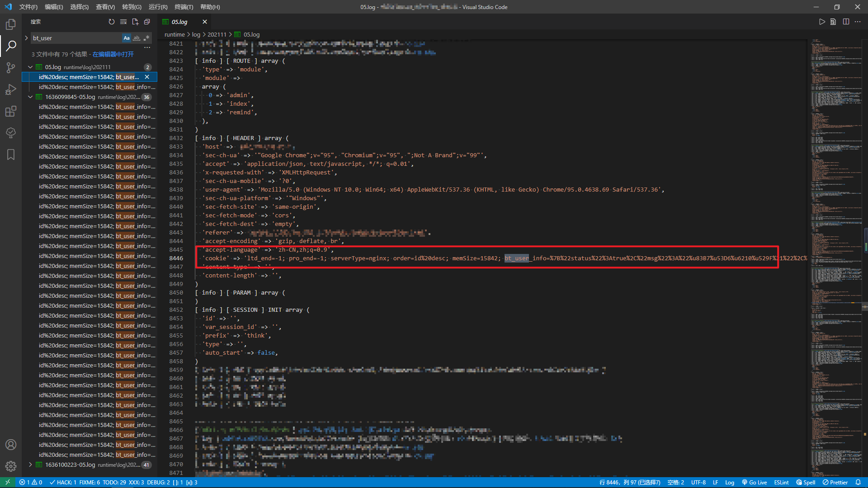868x488 pixels.
Task: Toggle Match Case in search box
Action: 127,38
